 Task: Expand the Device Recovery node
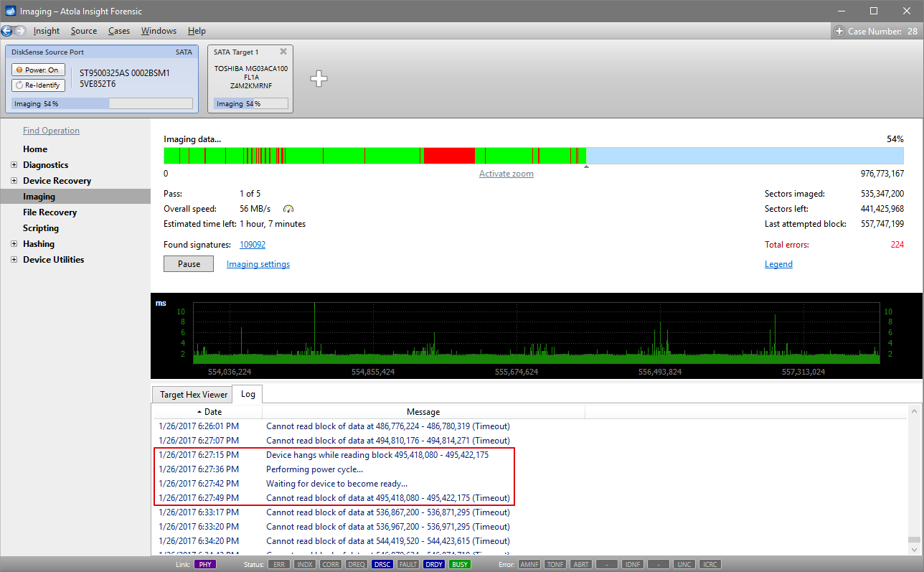14,181
